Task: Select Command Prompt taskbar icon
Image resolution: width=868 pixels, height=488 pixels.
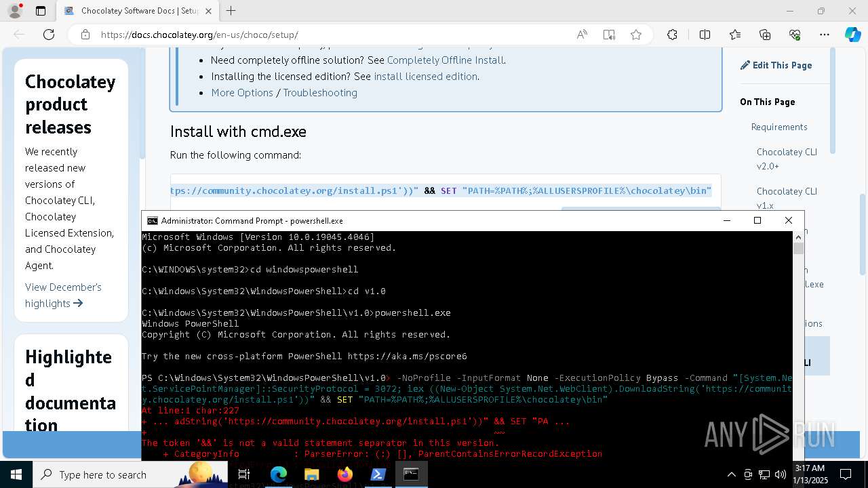Action: (x=411, y=474)
